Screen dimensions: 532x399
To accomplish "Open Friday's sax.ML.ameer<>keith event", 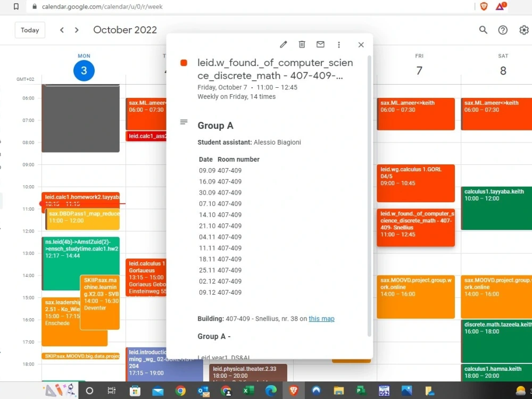I will coord(415,114).
